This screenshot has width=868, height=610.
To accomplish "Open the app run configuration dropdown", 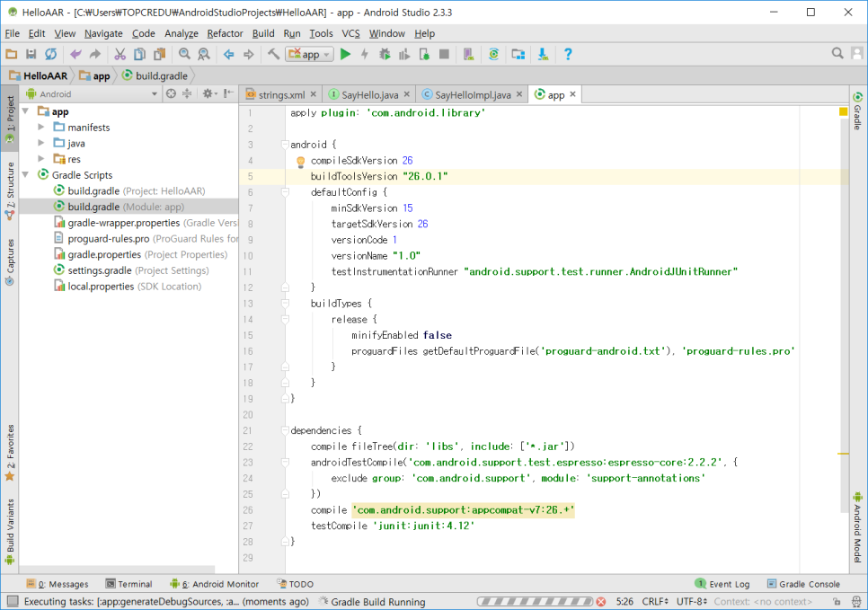I will 309,54.
